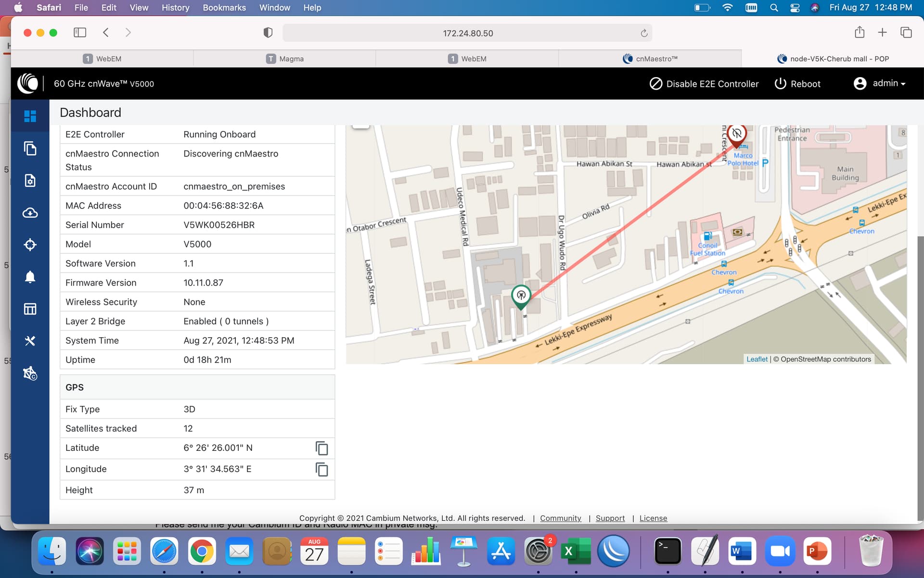The image size is (924, 578).
Task: Open the table statistics sidebar icon
Action: (x=30, y=309)
